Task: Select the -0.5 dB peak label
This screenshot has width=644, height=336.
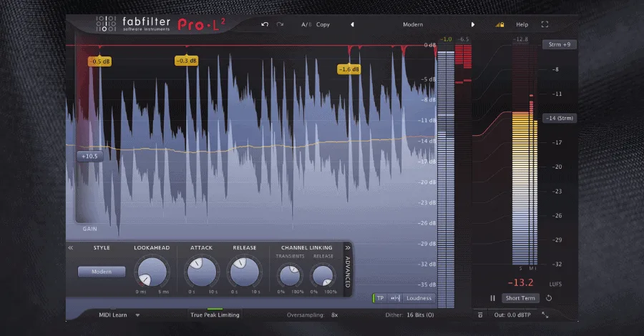Action: click(x=99, y=61)
